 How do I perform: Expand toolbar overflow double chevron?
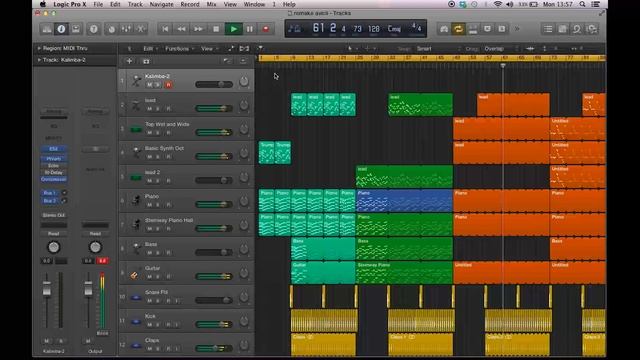(x=517, y=29)
